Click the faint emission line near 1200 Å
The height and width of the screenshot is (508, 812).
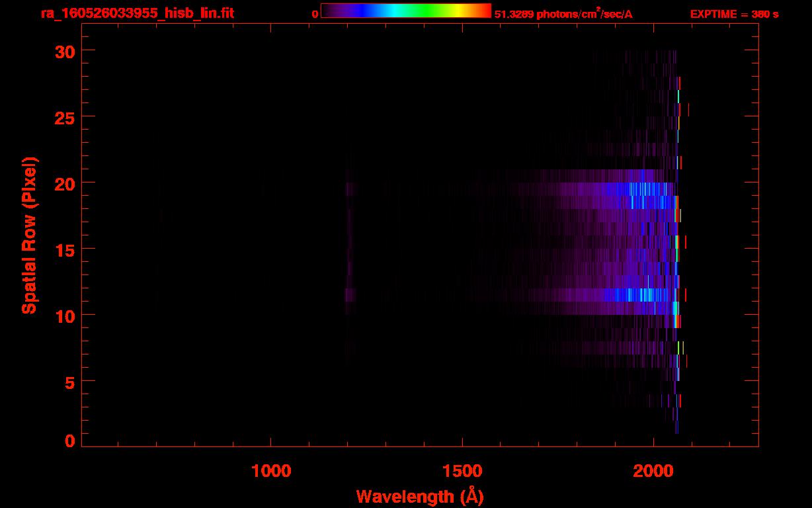pos(350,242)
